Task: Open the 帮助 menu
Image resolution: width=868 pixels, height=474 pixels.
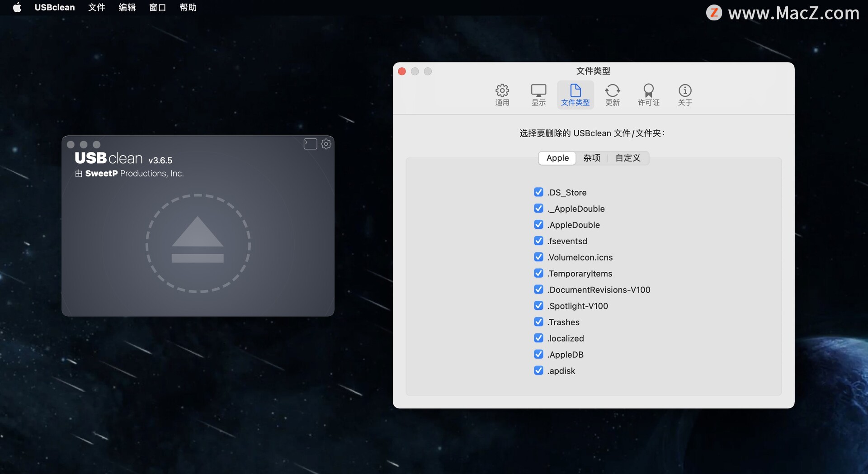Action: [x=188, y=7]
